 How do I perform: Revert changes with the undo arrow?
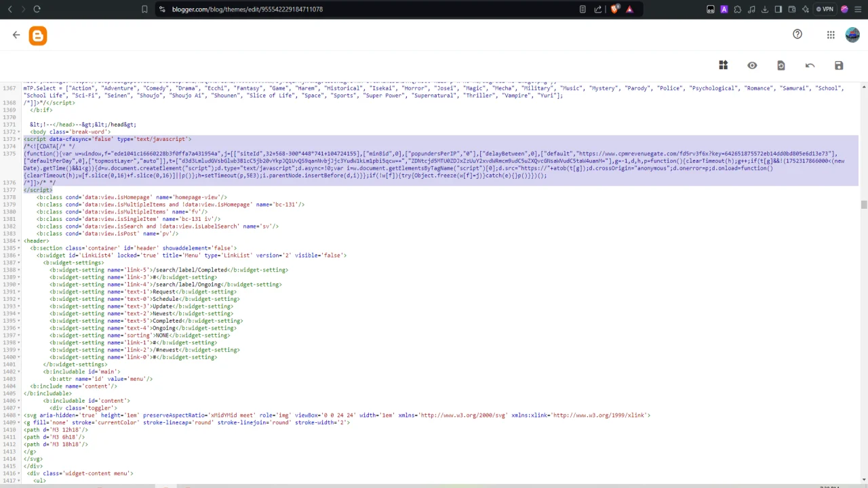point(810,66)
